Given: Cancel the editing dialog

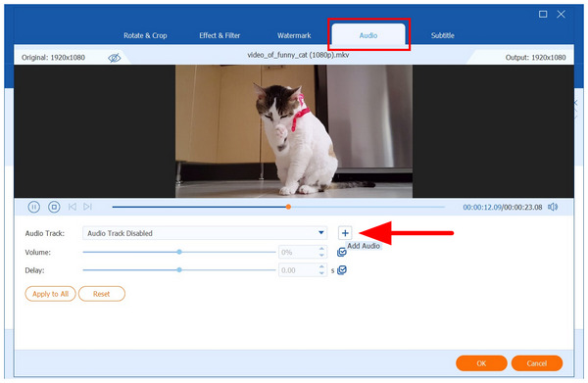Looking at the screenshot, I should click(x=537, y=363).
